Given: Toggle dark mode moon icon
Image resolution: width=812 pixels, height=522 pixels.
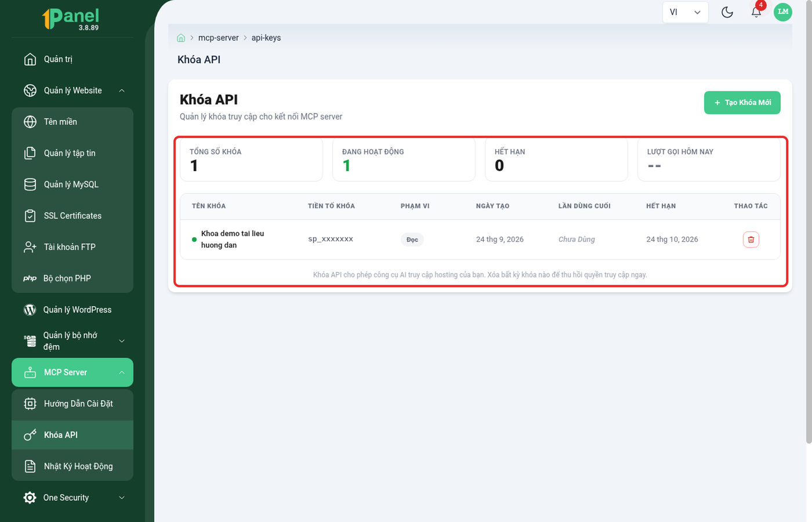Looking at the screenshot, I should 727,12.
